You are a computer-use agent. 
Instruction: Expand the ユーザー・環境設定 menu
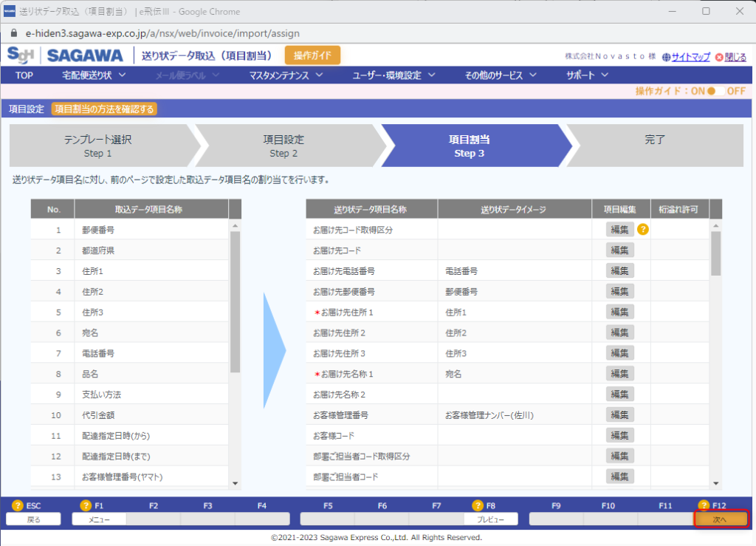click(x=394, y=75)
